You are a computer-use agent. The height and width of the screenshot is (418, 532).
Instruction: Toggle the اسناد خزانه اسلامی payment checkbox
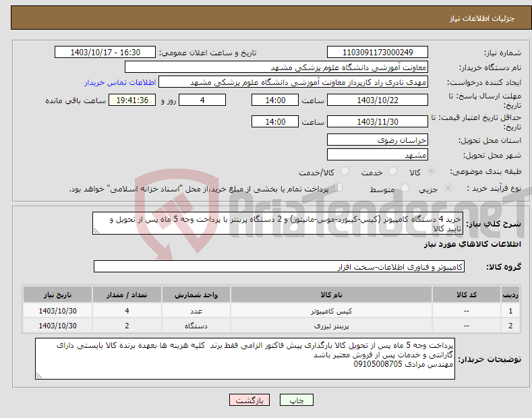tap(338, 187)
